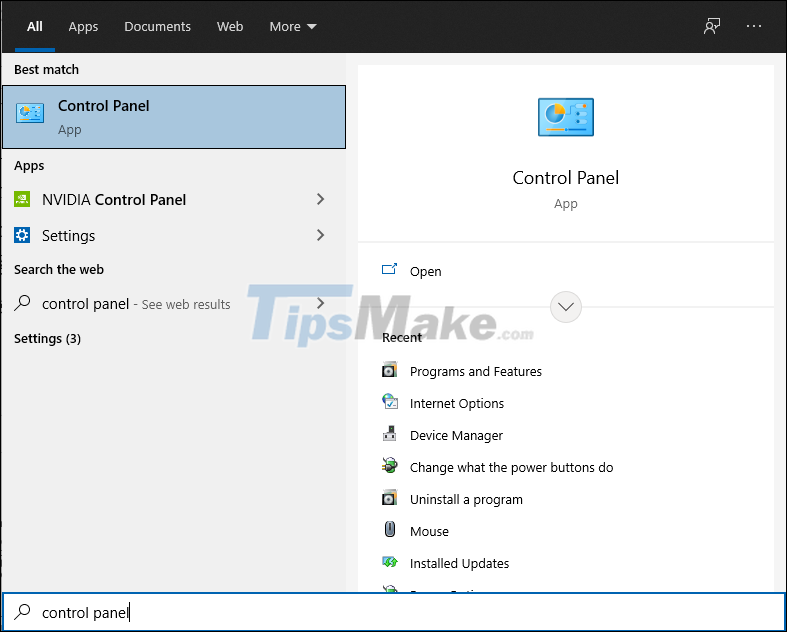Switch to the Web tab
Image resolution: width=787 pixels, height=632 pixels.
coord(230,26)
